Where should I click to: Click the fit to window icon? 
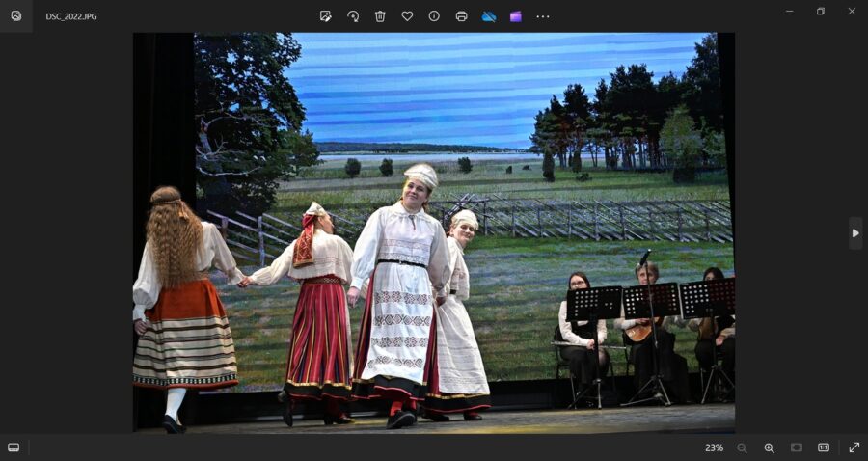tap(796, 447)
